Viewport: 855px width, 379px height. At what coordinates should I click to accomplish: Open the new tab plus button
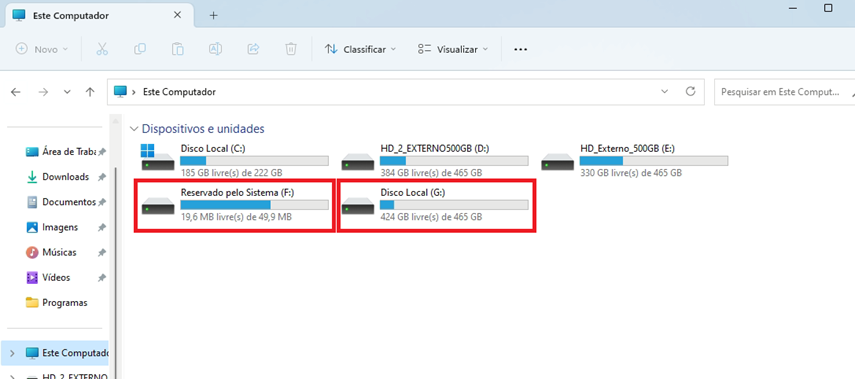tap(214, 15)
